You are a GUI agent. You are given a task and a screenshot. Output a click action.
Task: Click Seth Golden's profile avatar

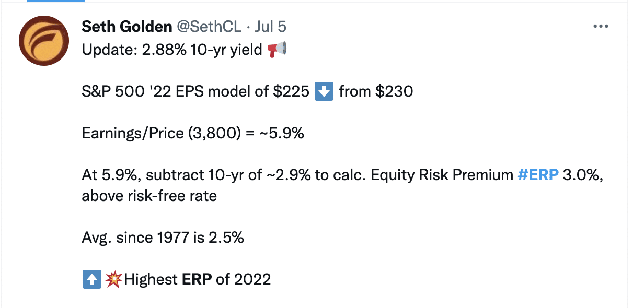pyautogui.click(x=44, y=41)
